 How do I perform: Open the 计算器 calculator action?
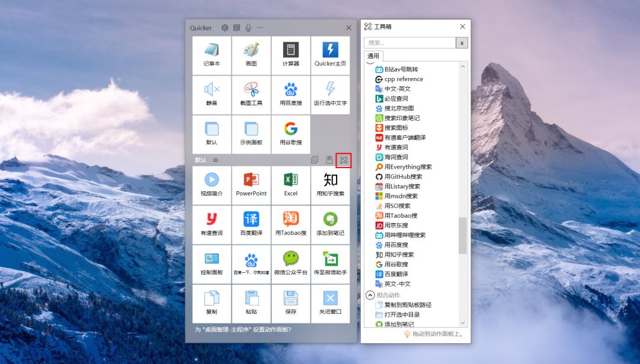tap(291, 56)
